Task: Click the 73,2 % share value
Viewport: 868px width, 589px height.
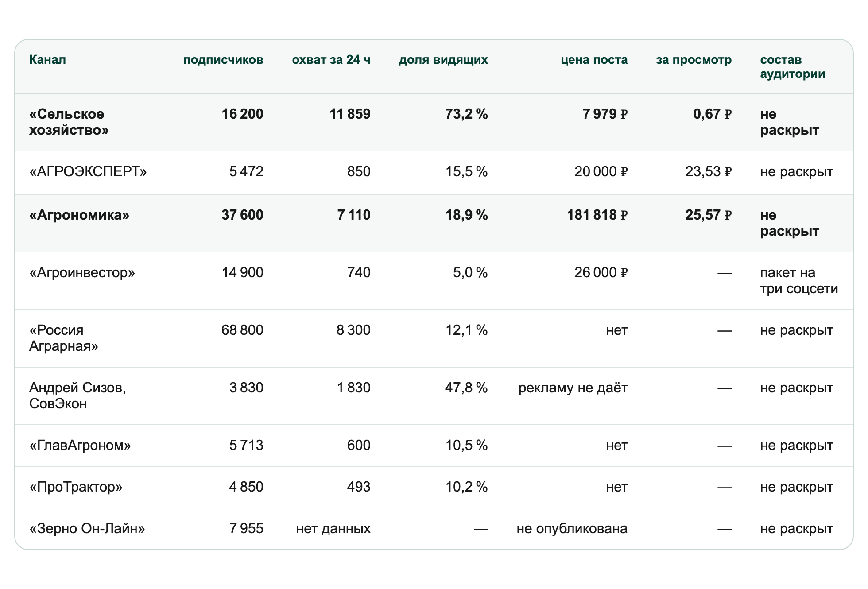Action: click(x=466, y=114)
